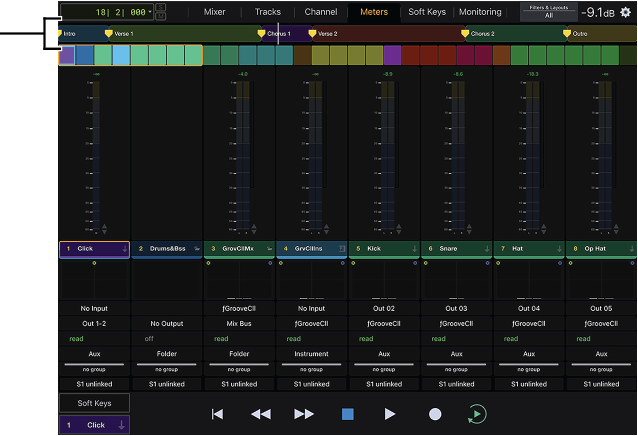This screenshot has width=638, height=436.
Task: Stop playback with the blue square
Action: (347, 414)
